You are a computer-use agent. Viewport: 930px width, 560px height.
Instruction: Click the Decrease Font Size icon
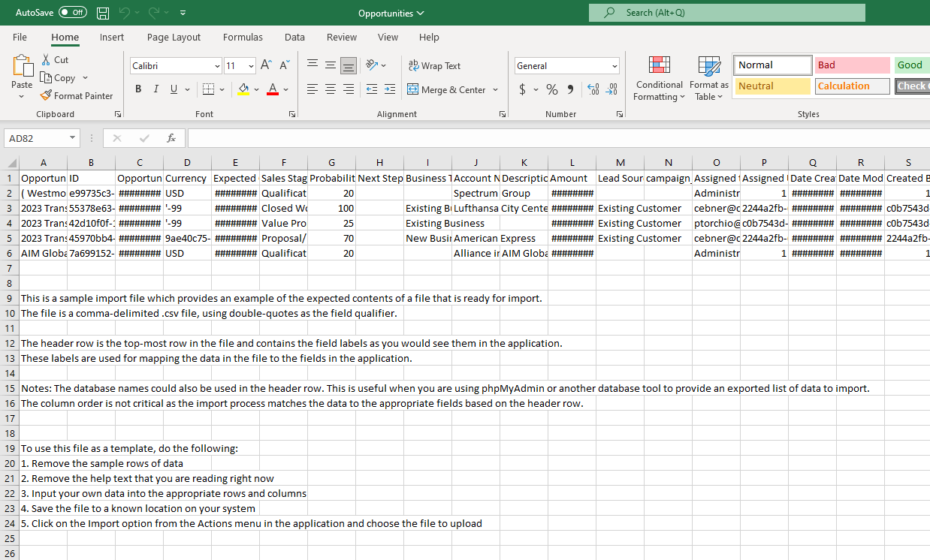[285, 65]
